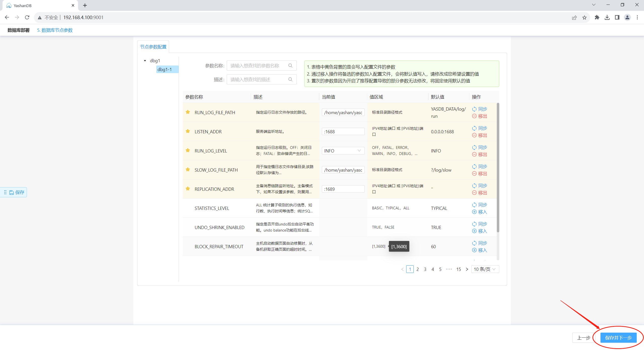This screenshot has height=350, width=644.
Task: Click the star icon beside LISTEN_ADDR
Action: coord(188,131)
